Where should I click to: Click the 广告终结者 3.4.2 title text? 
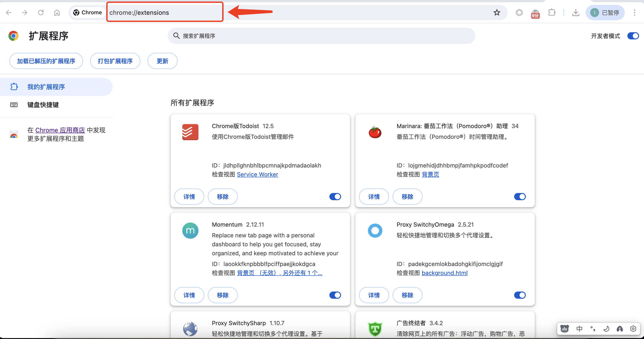pyautogui.click(x=420, y=323)
